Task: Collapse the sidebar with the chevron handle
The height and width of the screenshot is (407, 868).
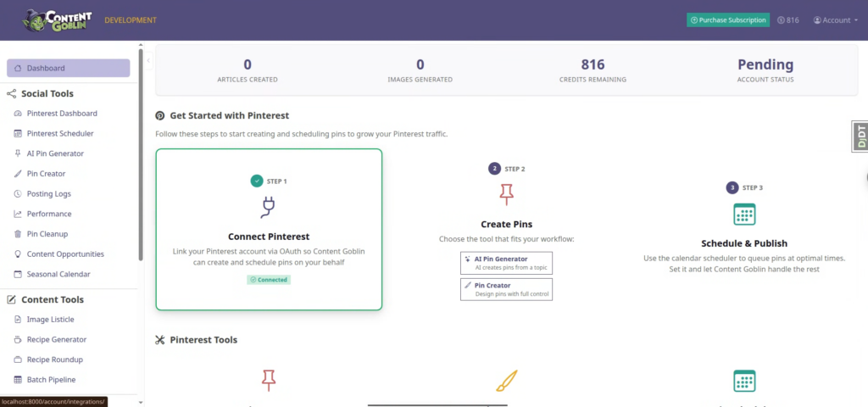Action: coord(148,60)
